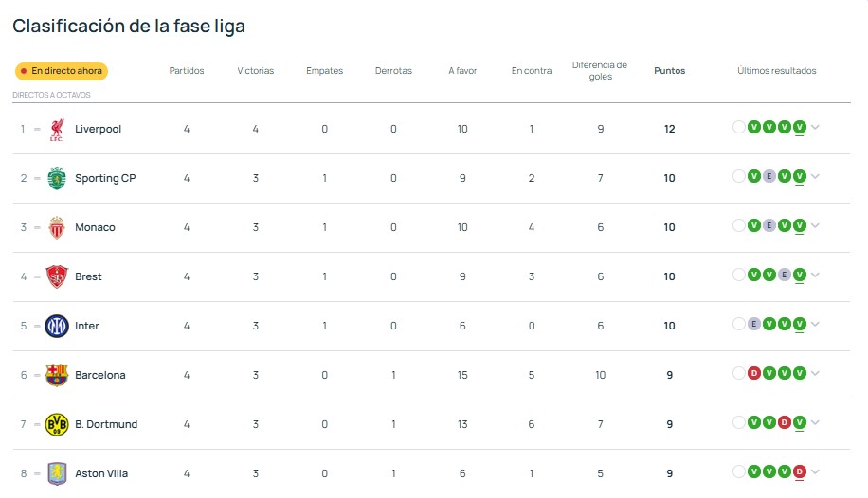Click Barcelona's red D defeat result badge
Viewport: 868px width, 498px height.
754,373
